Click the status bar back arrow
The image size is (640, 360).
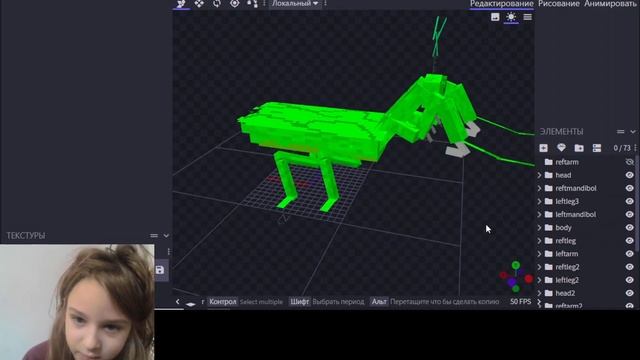tap(178, 302)
